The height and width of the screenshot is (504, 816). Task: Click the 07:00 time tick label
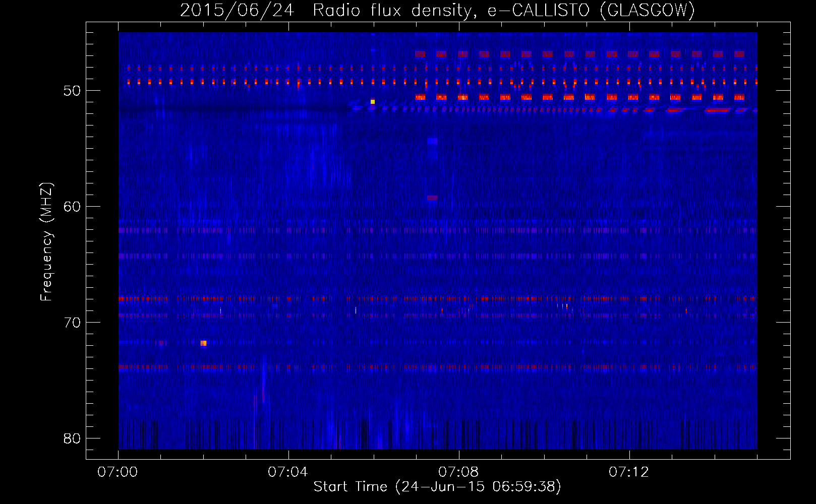118,472
